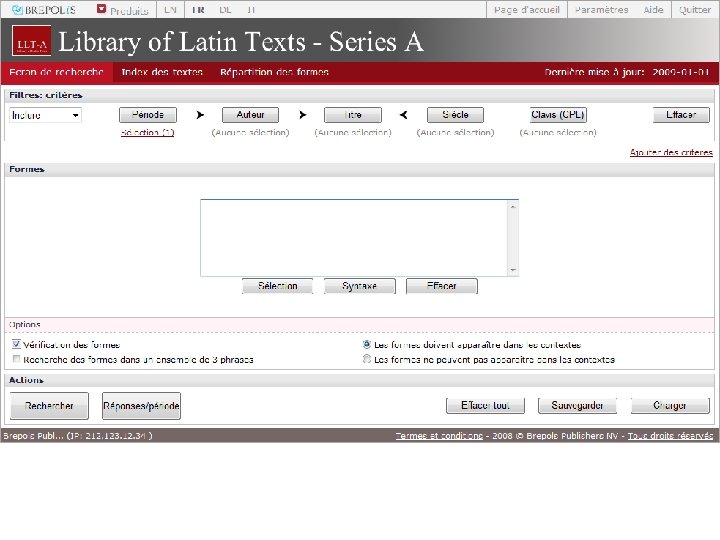Open Répartition des formes tab

[x=274, y=72]
